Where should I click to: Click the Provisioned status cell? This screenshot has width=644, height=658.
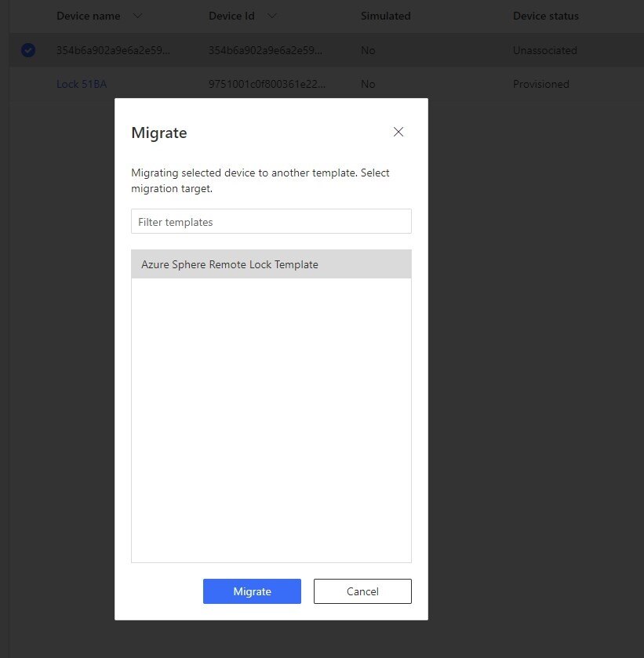(x=540, y=84)
